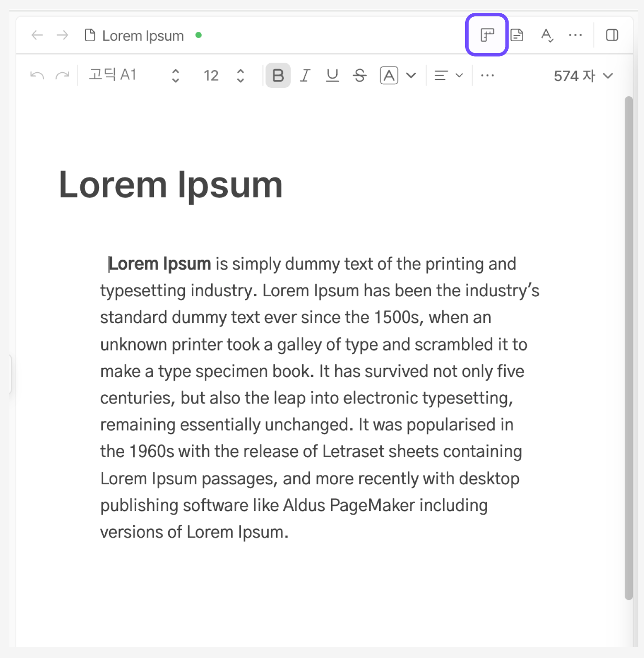This screenshot has height=658, width=644.
Task: Change the font size stepper
Action: click(x=240, y=76)
